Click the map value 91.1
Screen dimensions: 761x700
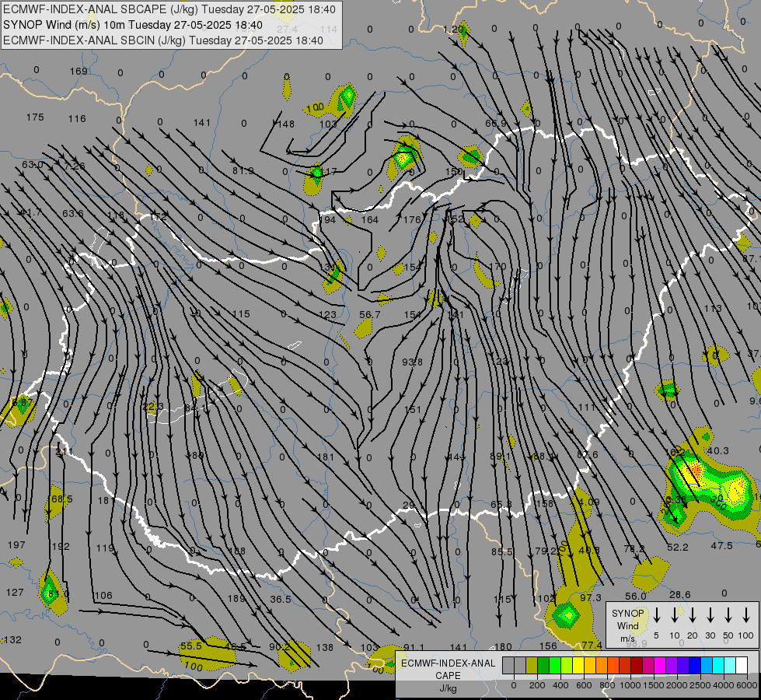[414, 647]
